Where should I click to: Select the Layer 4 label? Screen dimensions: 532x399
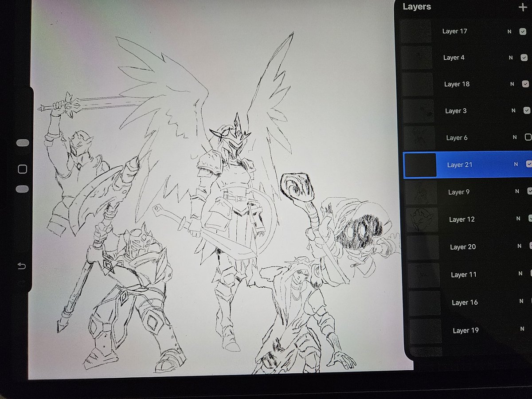(x=454, y=58)
